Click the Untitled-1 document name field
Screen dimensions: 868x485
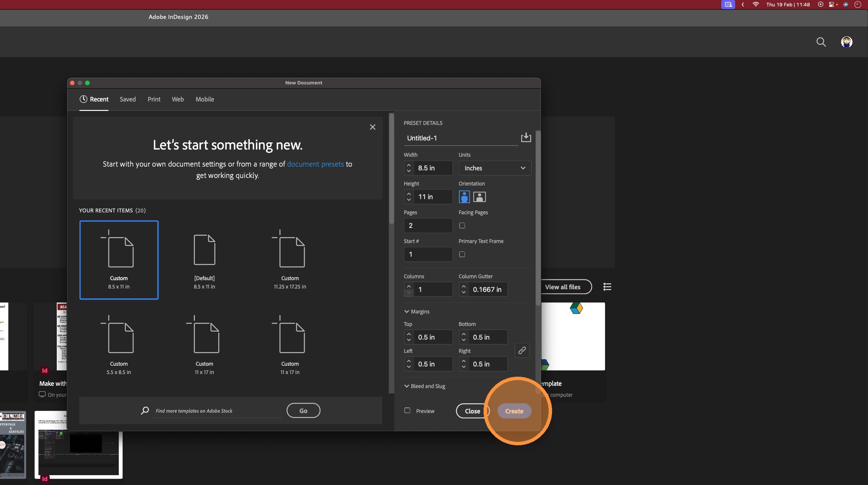(461, 138)
